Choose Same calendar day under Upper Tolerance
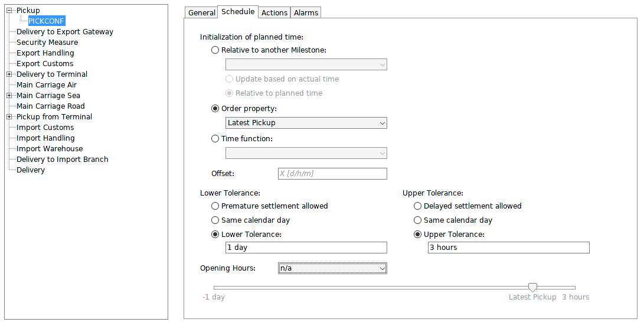 coord(418,220)
